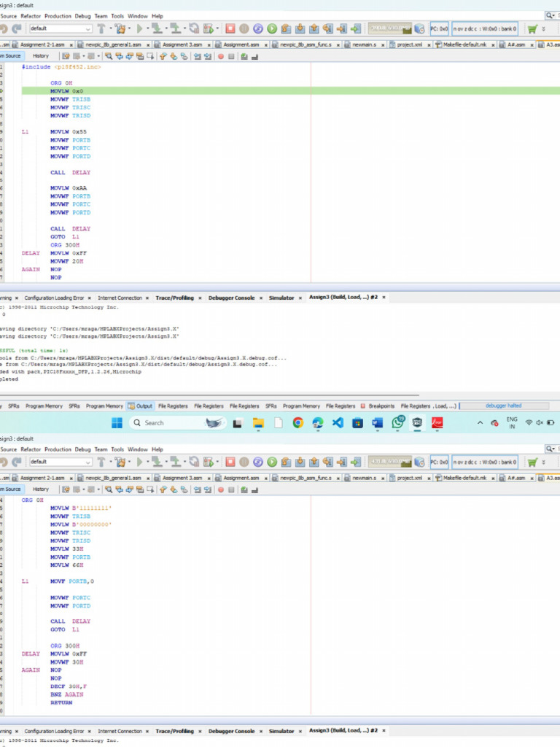Click blue Reset debugger icon in upper window

coord(258,28)
